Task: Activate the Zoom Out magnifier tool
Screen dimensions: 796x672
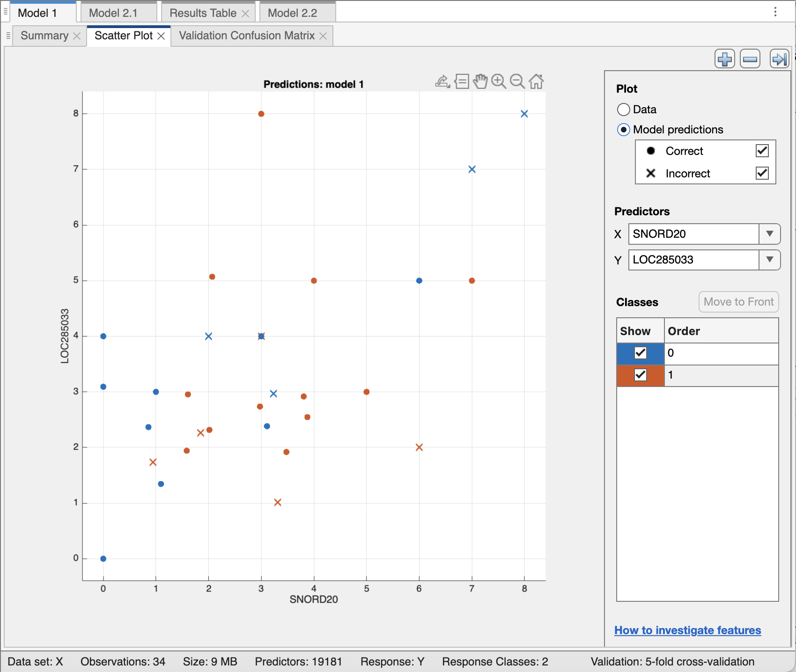Action: click(x=517, y=81)
